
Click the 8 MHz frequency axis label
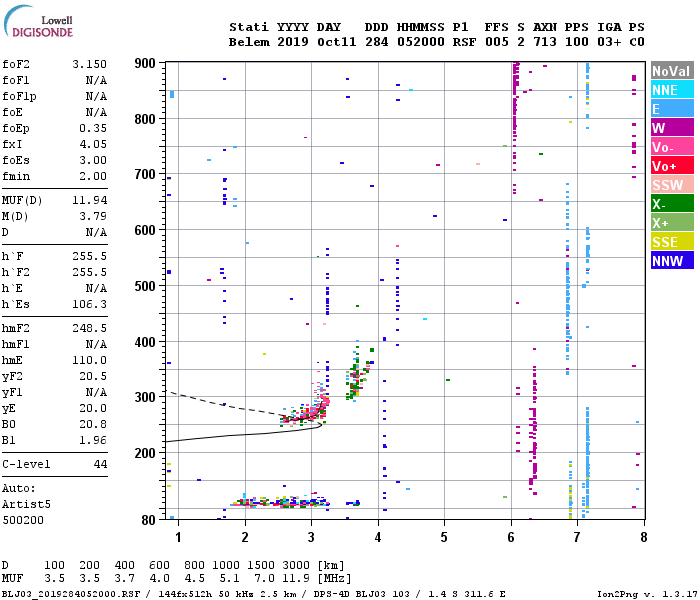point(643,537)
